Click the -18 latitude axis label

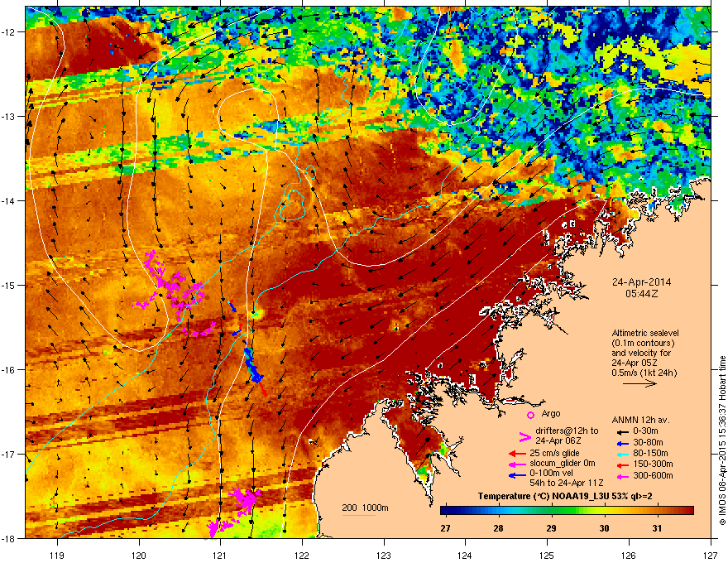pyautogui.click(x=9, y=538)
